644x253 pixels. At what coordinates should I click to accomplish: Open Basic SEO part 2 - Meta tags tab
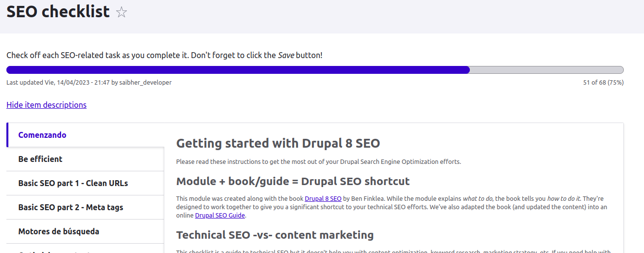(x=70, y=207)
